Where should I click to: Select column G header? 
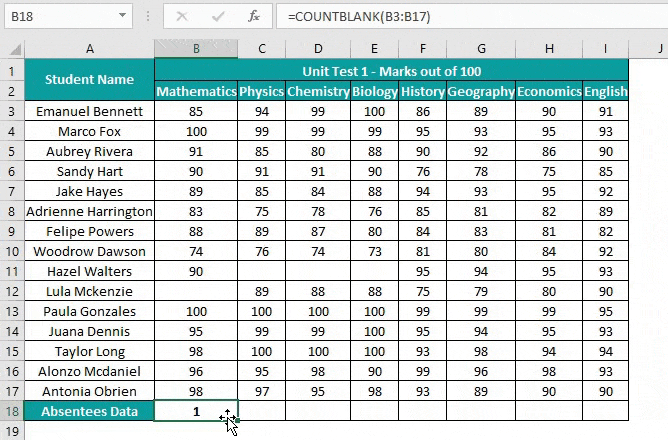click(x=481, y=49)
